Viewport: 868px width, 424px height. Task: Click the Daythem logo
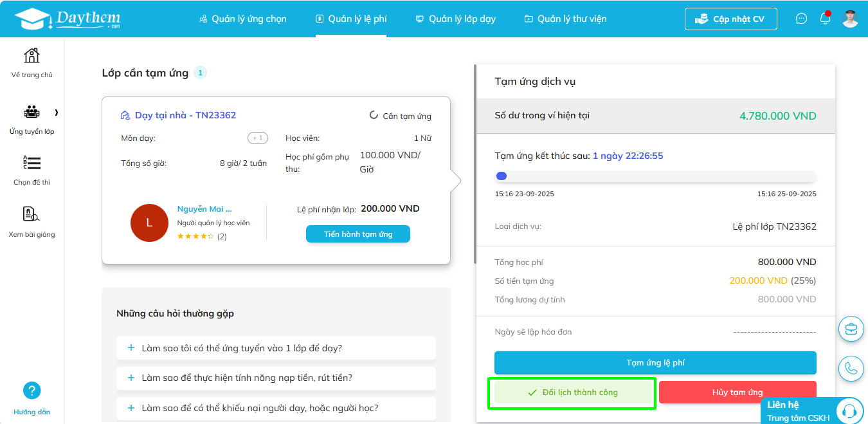[x=67, y=19]
